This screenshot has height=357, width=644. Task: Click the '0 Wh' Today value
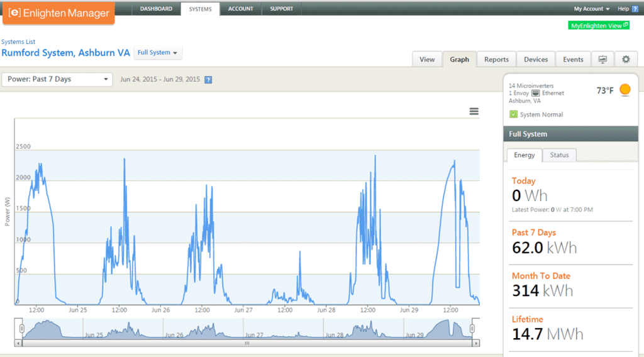[530, 195]
